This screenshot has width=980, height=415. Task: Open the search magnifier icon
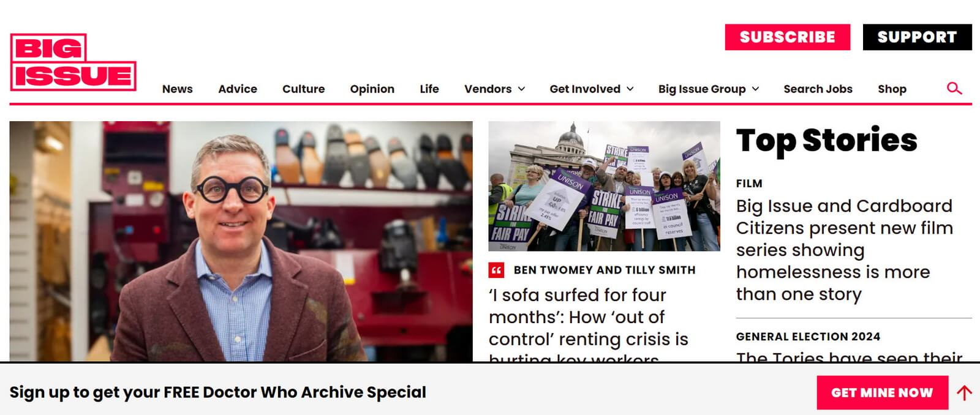tap(954, 88)
